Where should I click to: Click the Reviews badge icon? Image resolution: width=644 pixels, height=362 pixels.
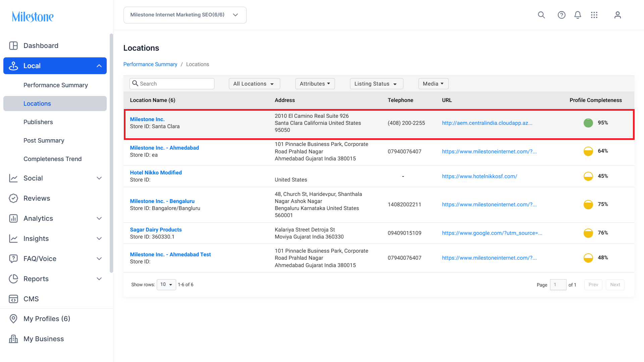tap(13, 198)
